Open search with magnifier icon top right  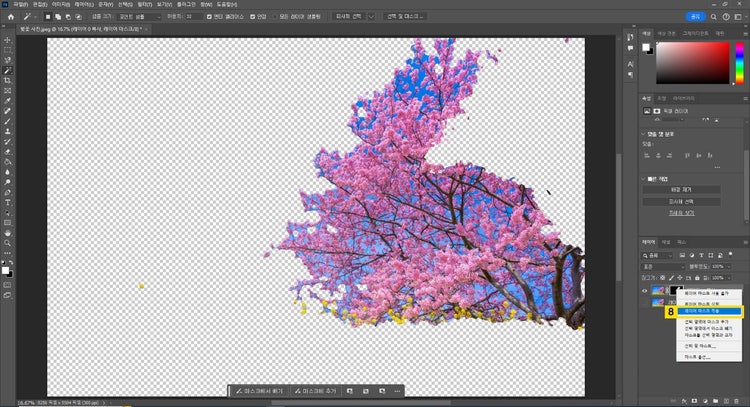point(713,17)
